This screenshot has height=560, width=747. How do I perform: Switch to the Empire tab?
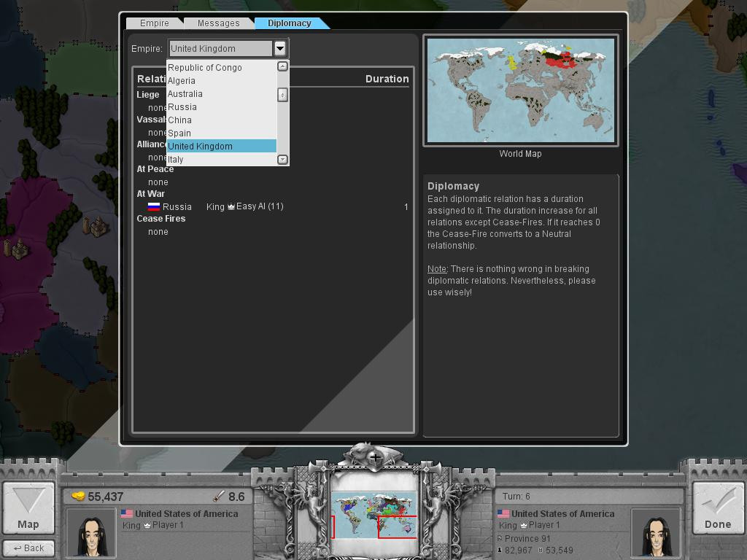[155, 23]
